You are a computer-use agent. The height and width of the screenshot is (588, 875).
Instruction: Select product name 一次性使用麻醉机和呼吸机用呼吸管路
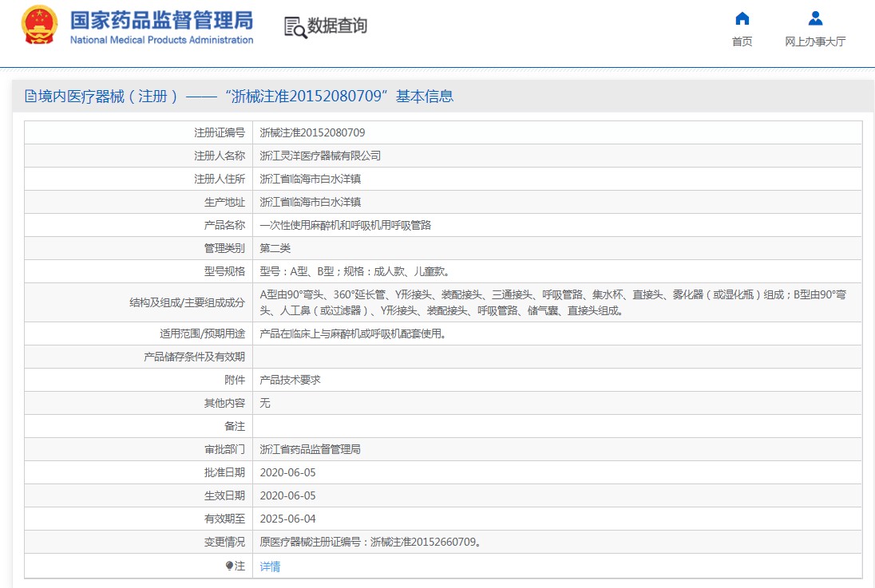pos(346,225)
